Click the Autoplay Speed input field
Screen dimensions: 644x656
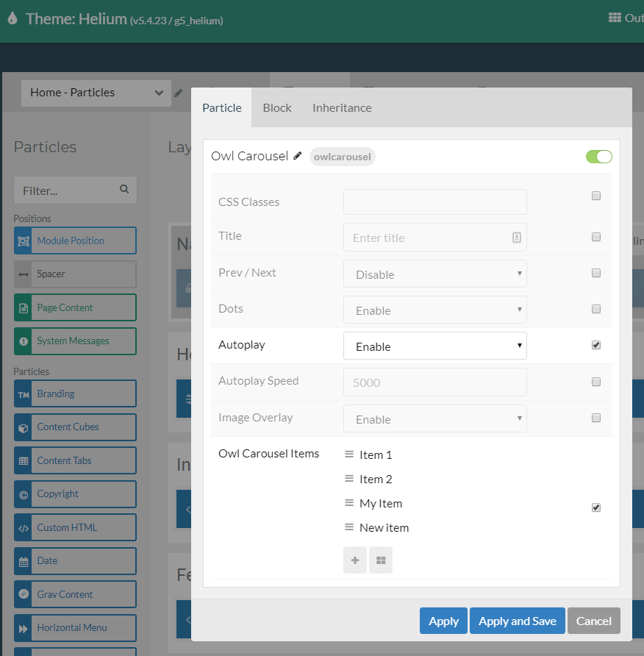[x=435, y=382]
